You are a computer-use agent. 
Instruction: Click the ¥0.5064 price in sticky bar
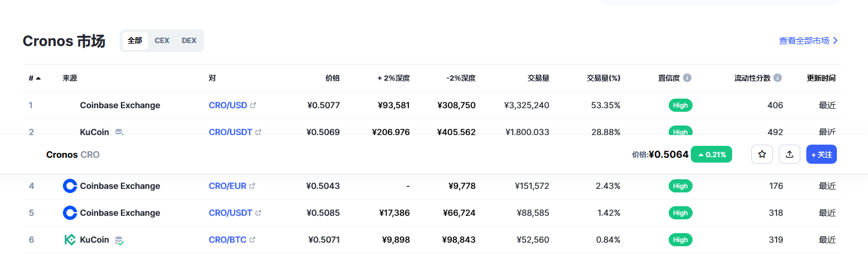(x=669, y=154)
